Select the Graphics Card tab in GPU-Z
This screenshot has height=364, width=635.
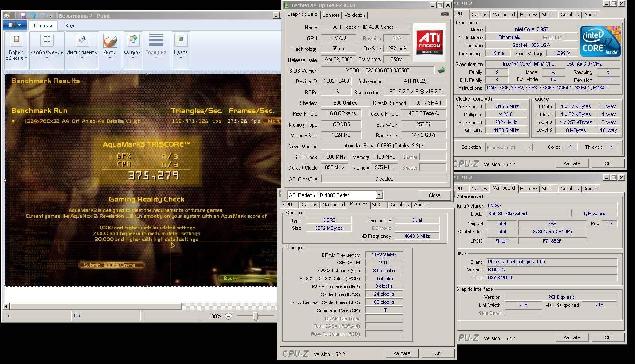pyautogui.click(x=302, y=14)
